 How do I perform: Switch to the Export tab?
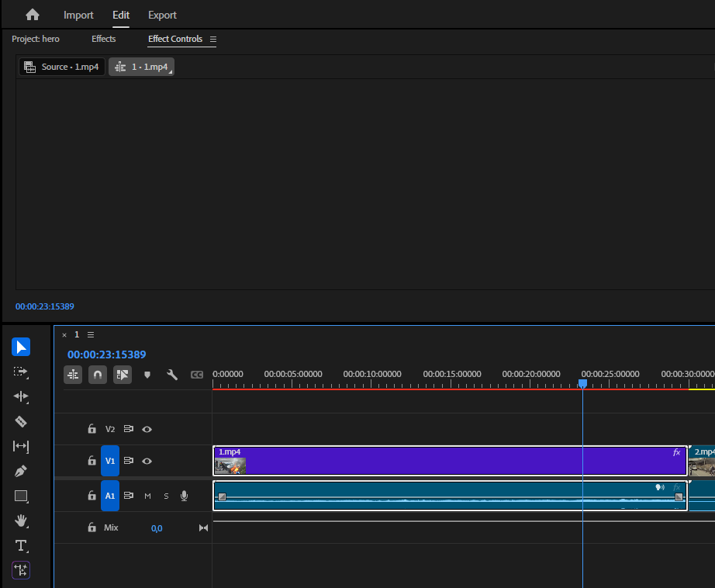click(162, 15)
